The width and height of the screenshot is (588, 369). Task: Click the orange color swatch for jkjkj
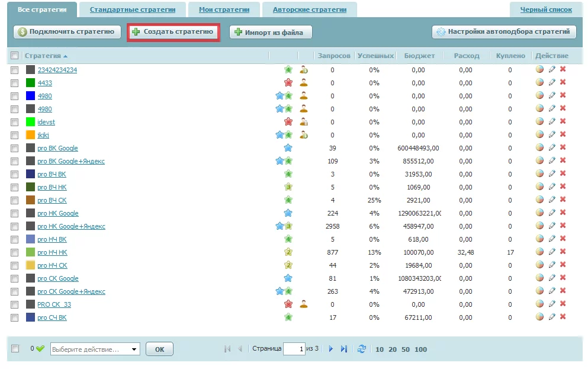coord(30,135)
